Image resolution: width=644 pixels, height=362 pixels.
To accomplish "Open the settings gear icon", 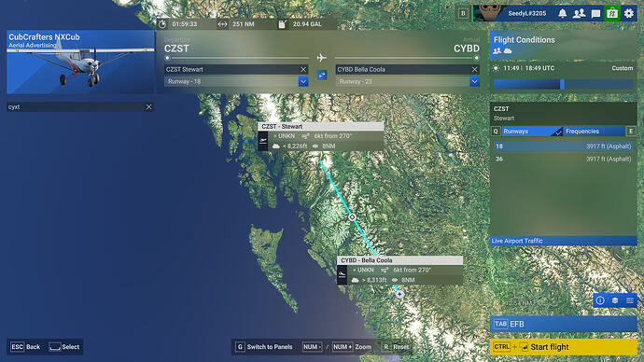I will pos(629,14).
